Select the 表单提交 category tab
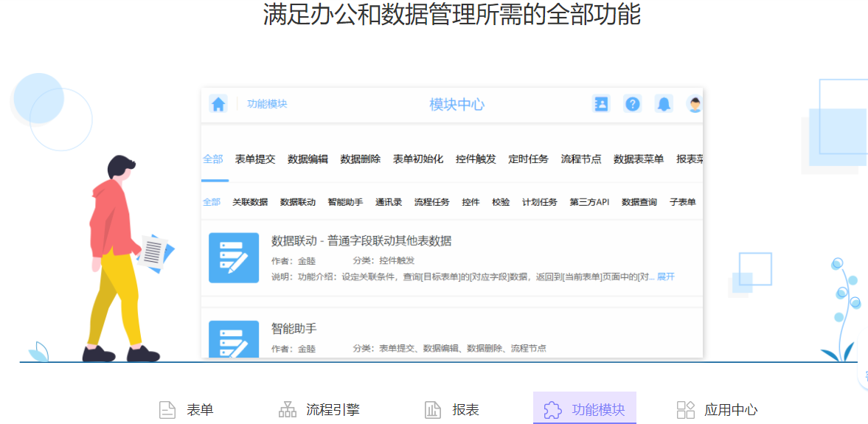868x424 pixels. pos(255,159)
